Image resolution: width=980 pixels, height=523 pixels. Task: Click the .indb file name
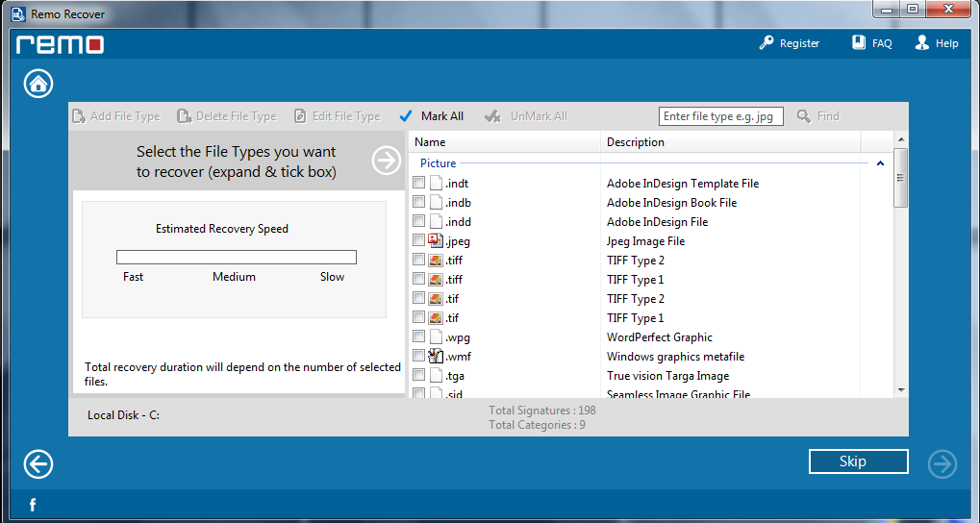458,203
